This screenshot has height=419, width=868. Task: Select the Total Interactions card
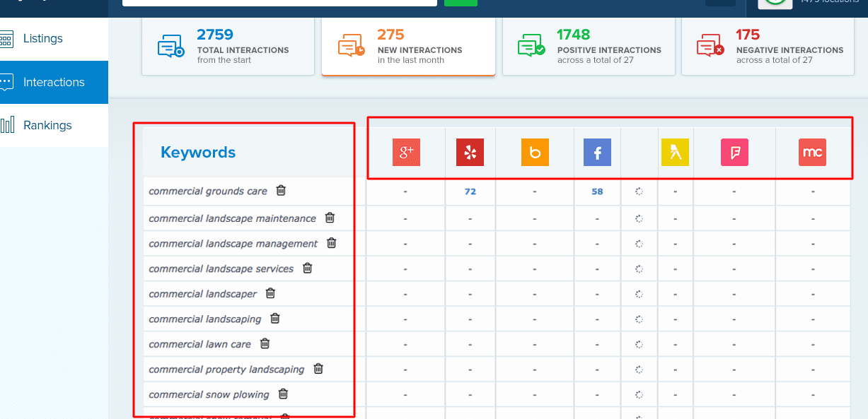click(x=228, y=46)
